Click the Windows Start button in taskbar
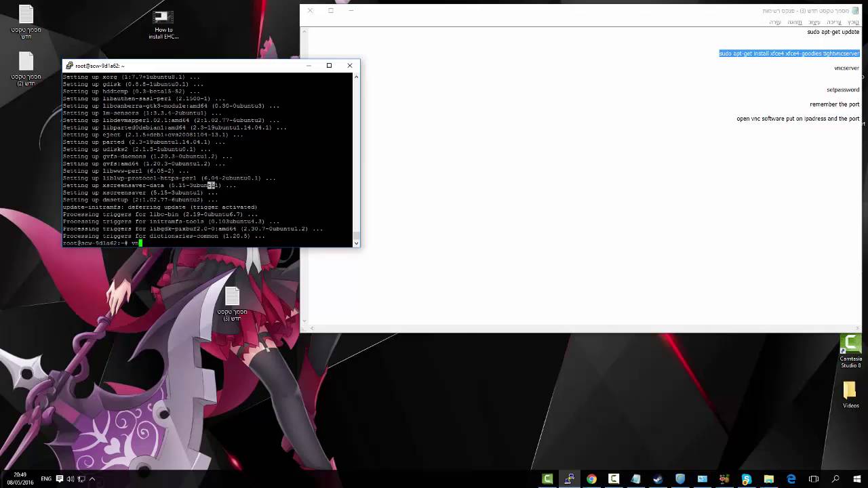The width and height of the screenshot is (868, 488). click(857, 479)
